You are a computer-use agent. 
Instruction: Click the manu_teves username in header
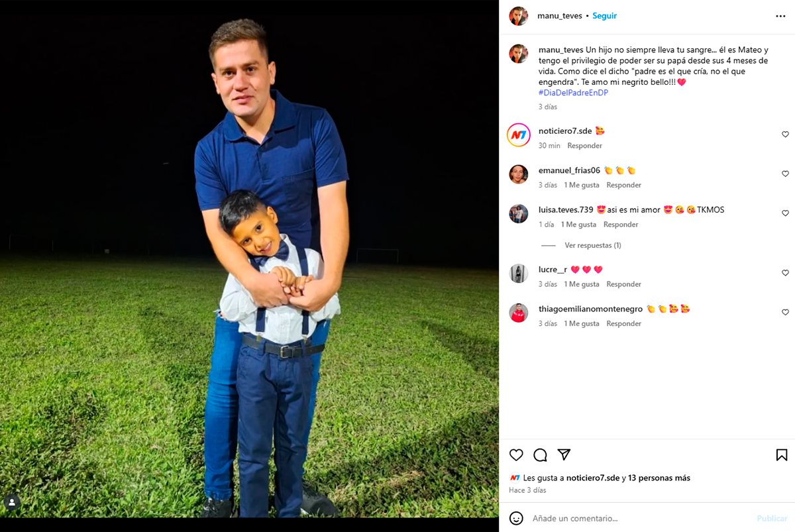pyautogui.click(x=560, y=16)
